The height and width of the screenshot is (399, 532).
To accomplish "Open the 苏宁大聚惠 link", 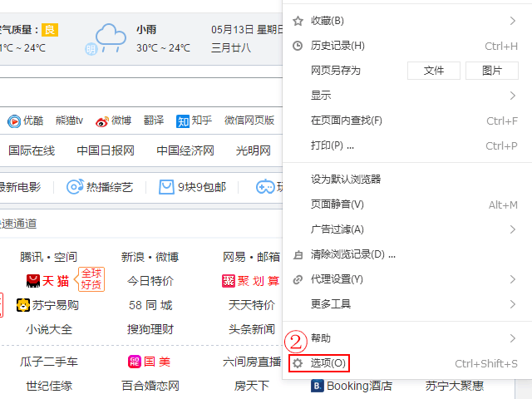I will click(455, 386).
